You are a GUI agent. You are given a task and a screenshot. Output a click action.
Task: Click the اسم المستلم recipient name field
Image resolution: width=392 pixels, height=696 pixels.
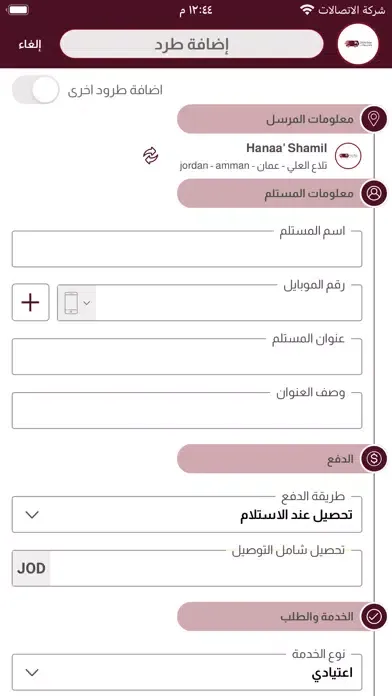pos(187,249)
